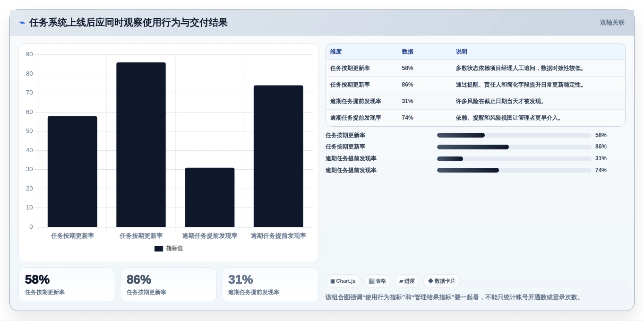Open the 31% 逾期任务提前发现率 summary card
This screenshot has height=321, width=644.
click(270, 285)
